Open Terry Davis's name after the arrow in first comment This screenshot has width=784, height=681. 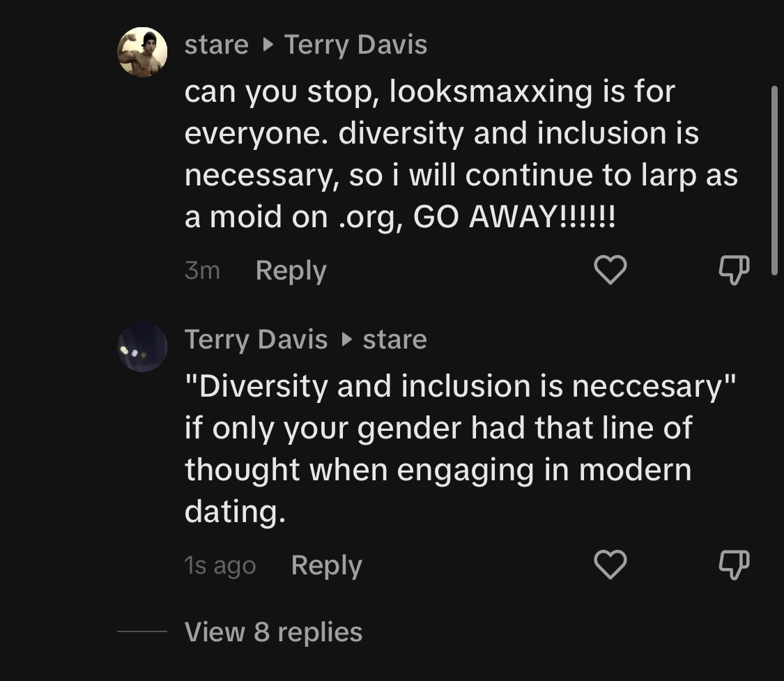tap(355, 45)
